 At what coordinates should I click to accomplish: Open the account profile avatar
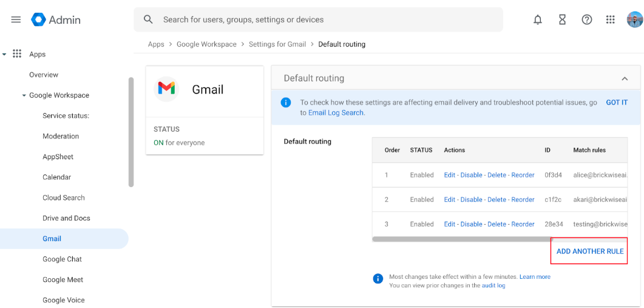click(634, 19)
